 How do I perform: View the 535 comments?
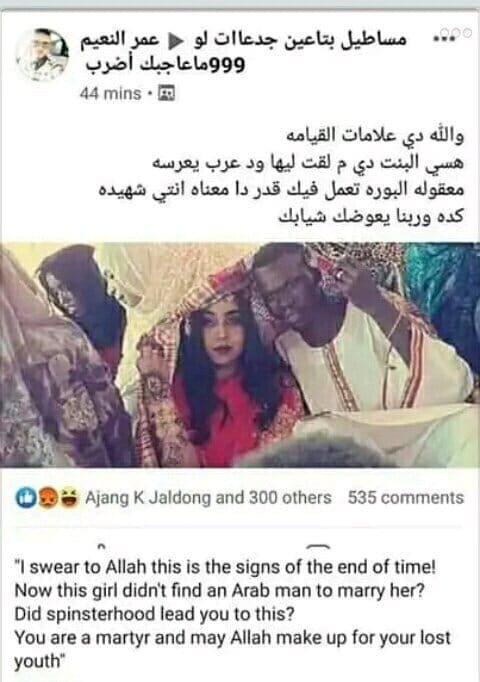[406, 498]
